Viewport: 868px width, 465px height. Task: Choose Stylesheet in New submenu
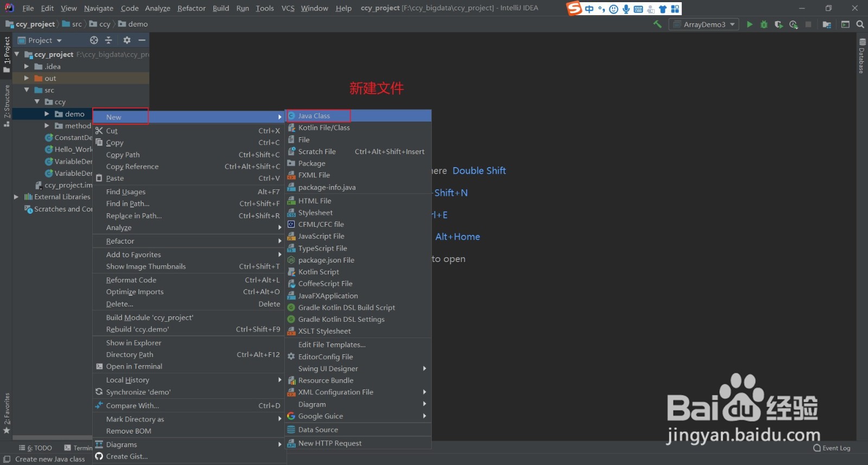[x=358, y=213]
